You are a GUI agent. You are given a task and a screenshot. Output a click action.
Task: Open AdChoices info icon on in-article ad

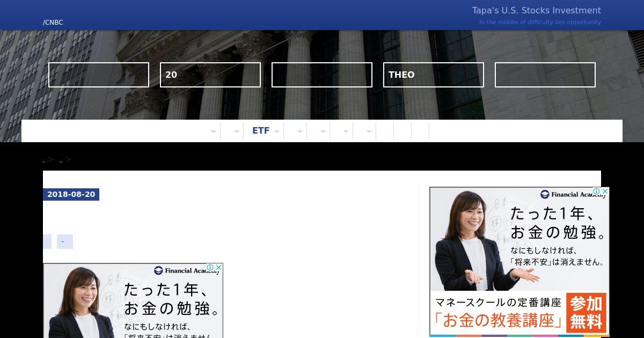click(210, 268)
